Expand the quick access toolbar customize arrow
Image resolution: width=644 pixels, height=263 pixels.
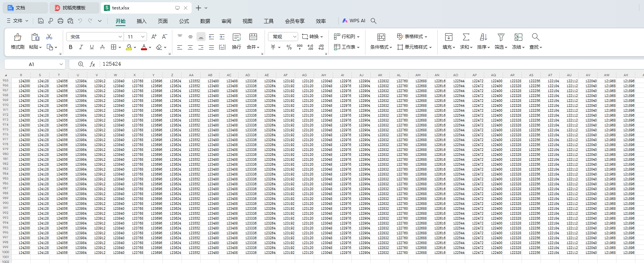tap(100, 21)
